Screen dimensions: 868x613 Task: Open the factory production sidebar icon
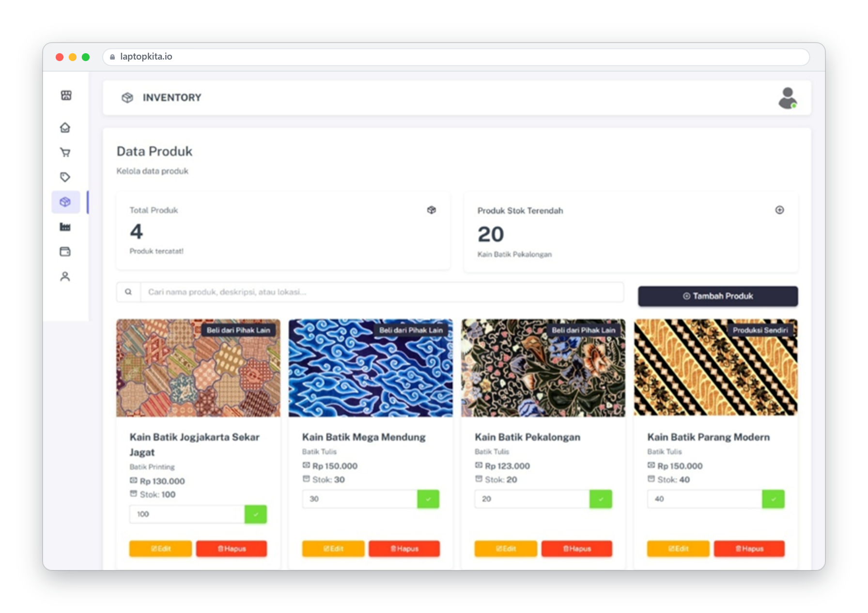coord(65,227)
